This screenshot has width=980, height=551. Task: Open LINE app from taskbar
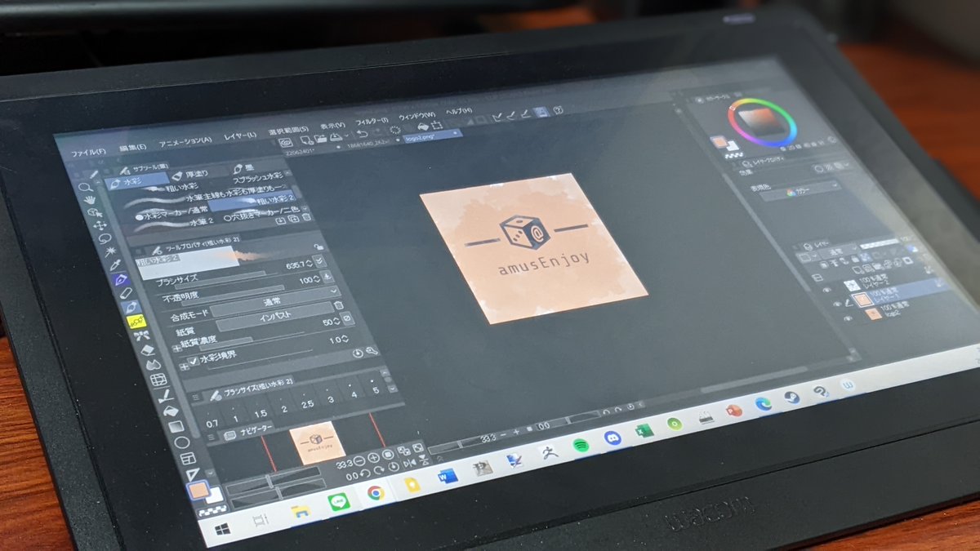pyautogui.click(x=338, y=502)
